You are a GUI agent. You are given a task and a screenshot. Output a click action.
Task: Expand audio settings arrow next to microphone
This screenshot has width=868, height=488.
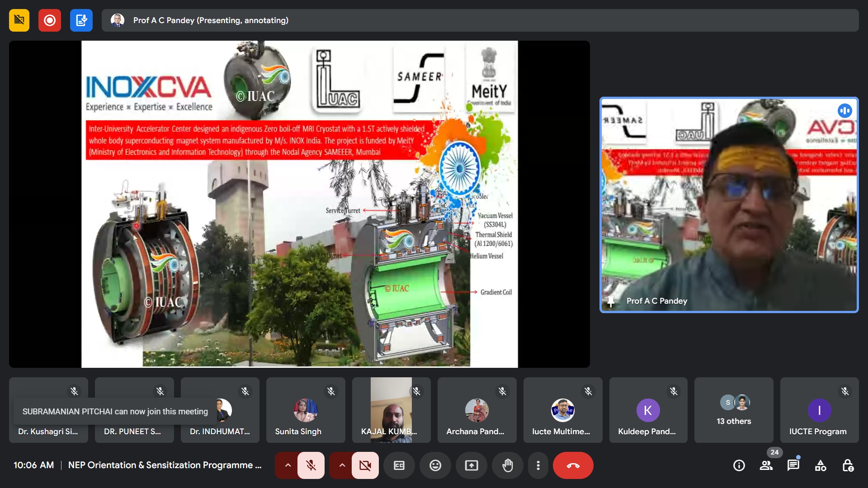click(288, 465)
